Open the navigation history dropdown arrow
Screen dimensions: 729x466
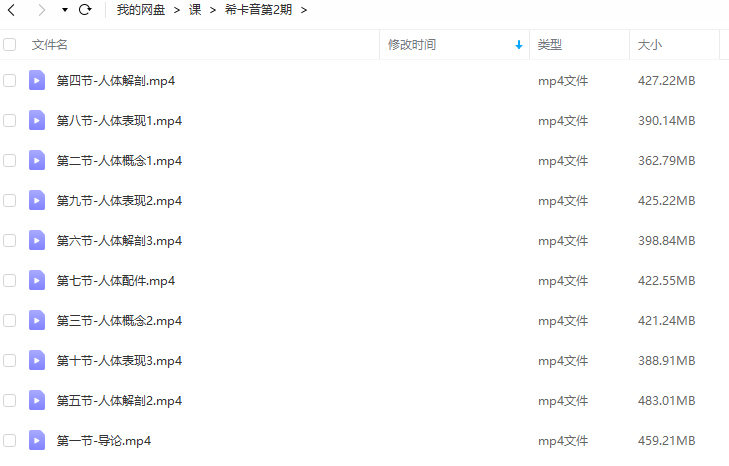click(65, 10)
